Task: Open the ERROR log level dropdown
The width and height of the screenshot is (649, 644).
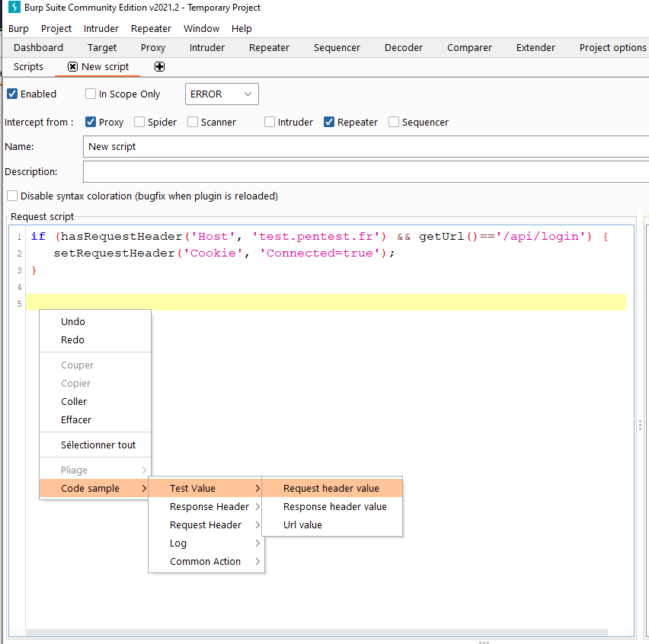Action: pyautogui.click(x=222, y=94)
